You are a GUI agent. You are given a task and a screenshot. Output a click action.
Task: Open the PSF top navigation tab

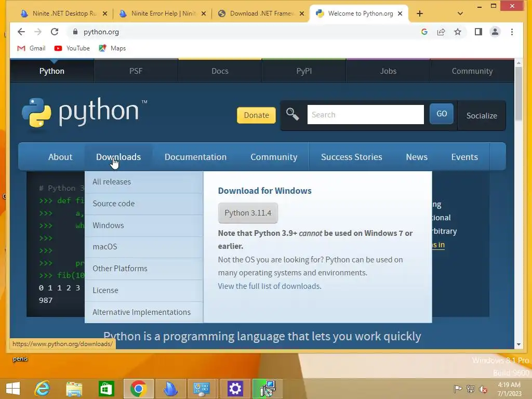136,71
